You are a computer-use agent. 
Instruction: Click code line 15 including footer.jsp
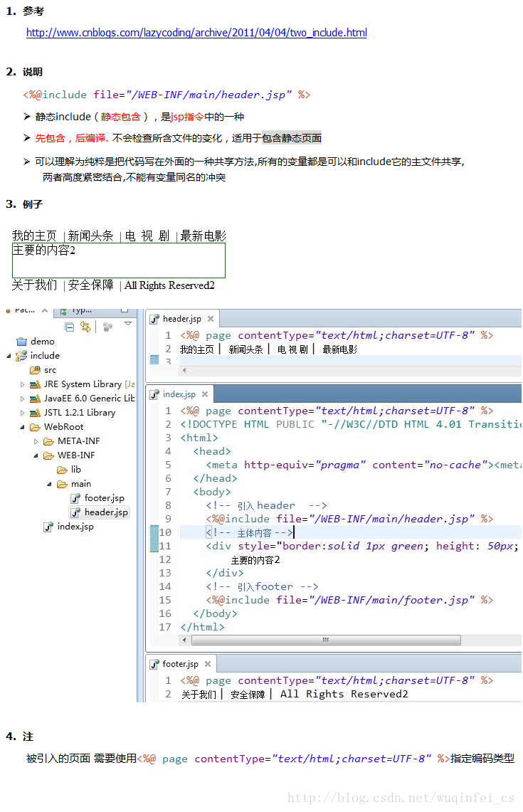[349, 600]
